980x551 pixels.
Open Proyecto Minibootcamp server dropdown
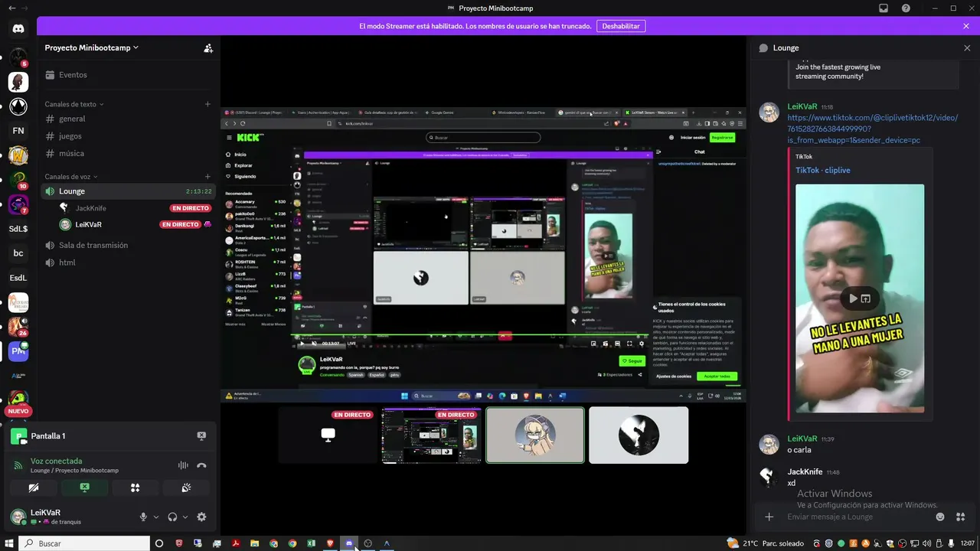(x=92, y=47)
